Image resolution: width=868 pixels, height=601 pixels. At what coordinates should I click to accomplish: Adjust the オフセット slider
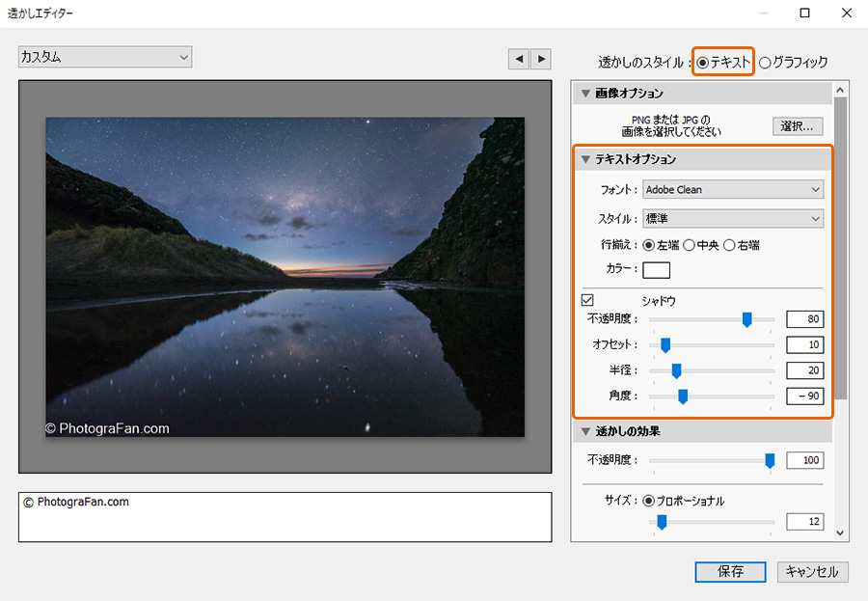pos(665,345)
